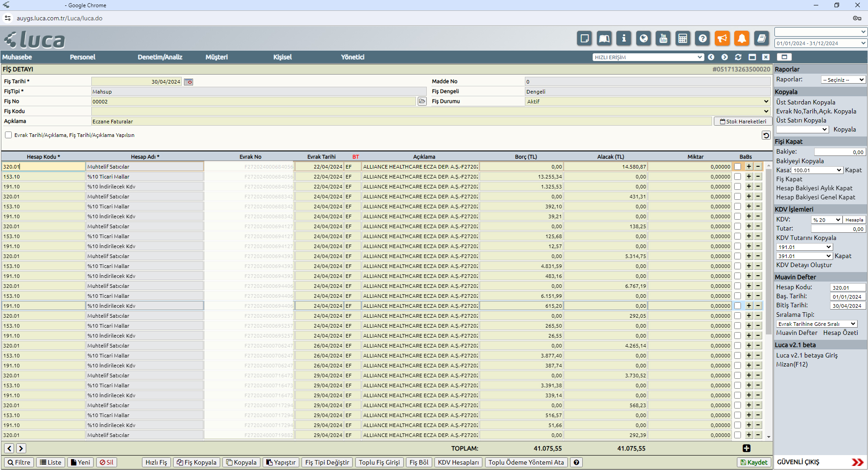Toggle 'Evrak Tarihi/Açıklama, Fiş Tarihi' checkbox
Viewport: 868px width, 470px height.
point(8,135)
